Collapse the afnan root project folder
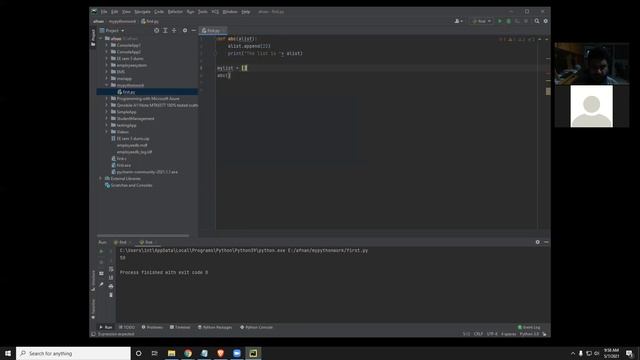The image size is (640, 360). point(101,38)
